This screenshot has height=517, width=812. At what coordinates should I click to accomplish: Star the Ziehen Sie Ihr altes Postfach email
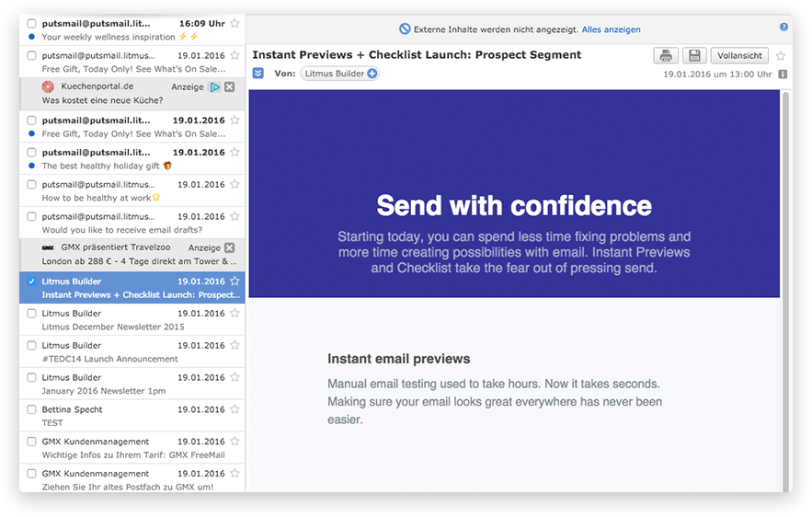[x=234, y=474]
